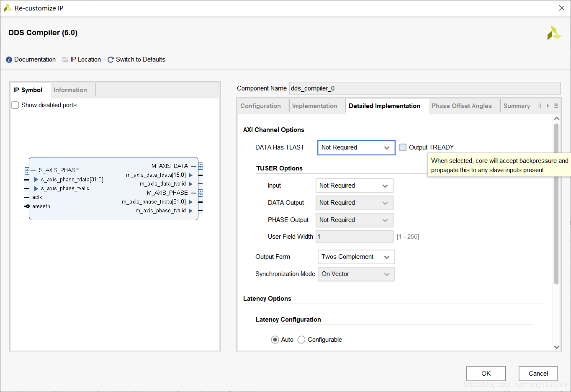The width and height of the screenshot is (571, 392).
Task: Open the tab list menu icon
Action: coord(556,106)
